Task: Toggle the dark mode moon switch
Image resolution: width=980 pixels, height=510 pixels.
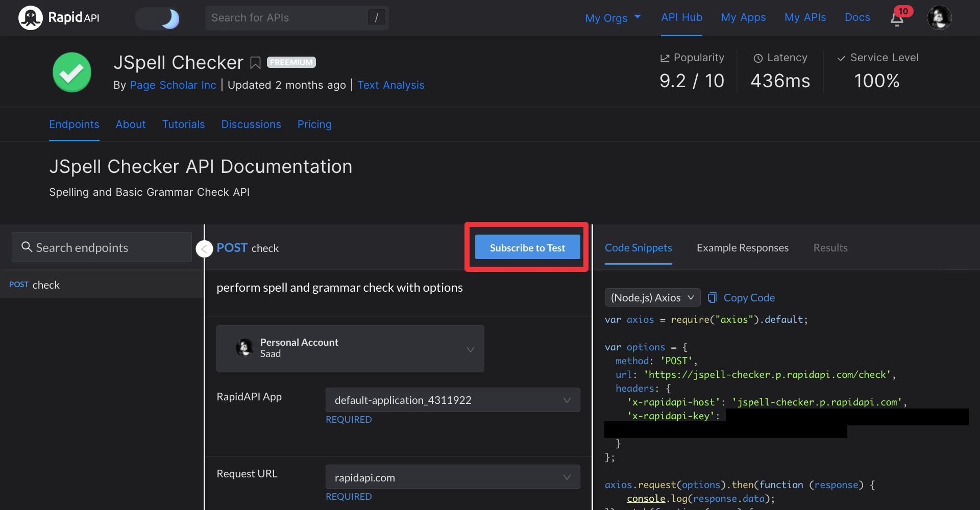Action: click(157, 18)
